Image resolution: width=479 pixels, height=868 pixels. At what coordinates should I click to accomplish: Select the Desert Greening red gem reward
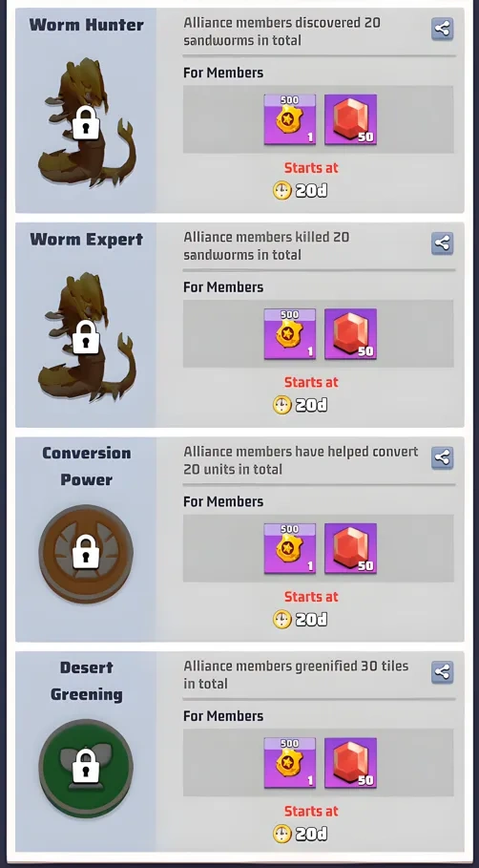tap(351, 763)
